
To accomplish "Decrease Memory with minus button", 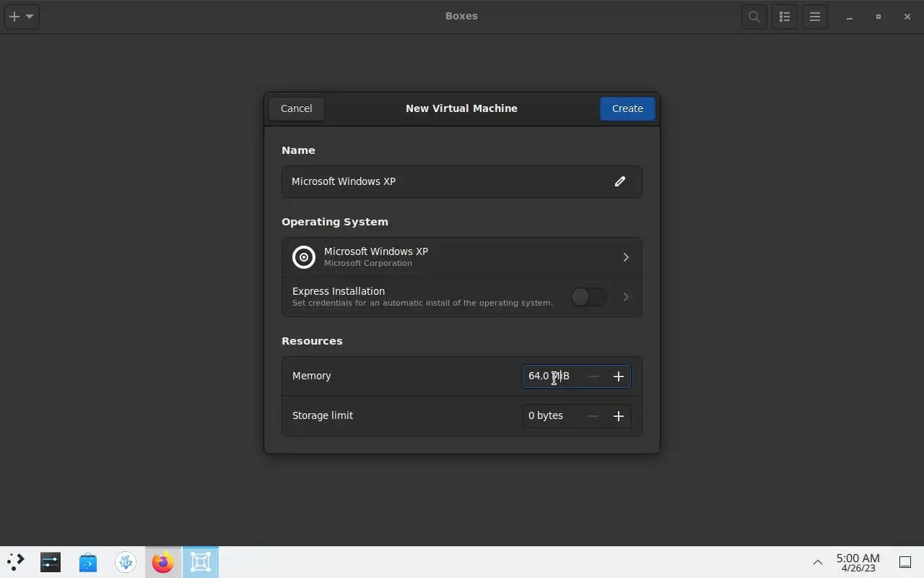I will 593,376.
